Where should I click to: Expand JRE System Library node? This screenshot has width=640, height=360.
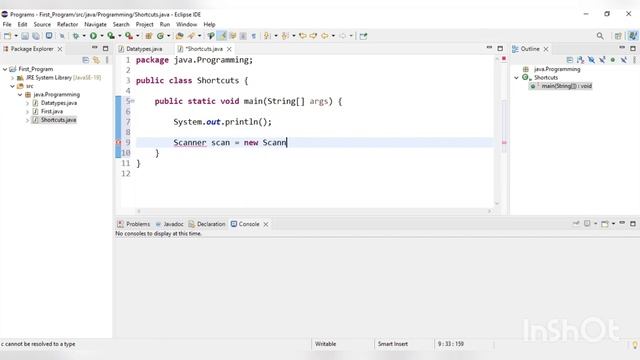coord(12,78)
